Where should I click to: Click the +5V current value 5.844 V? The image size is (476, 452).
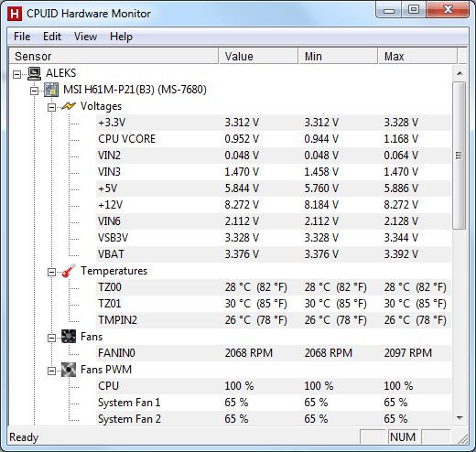[x=242, y=188]
